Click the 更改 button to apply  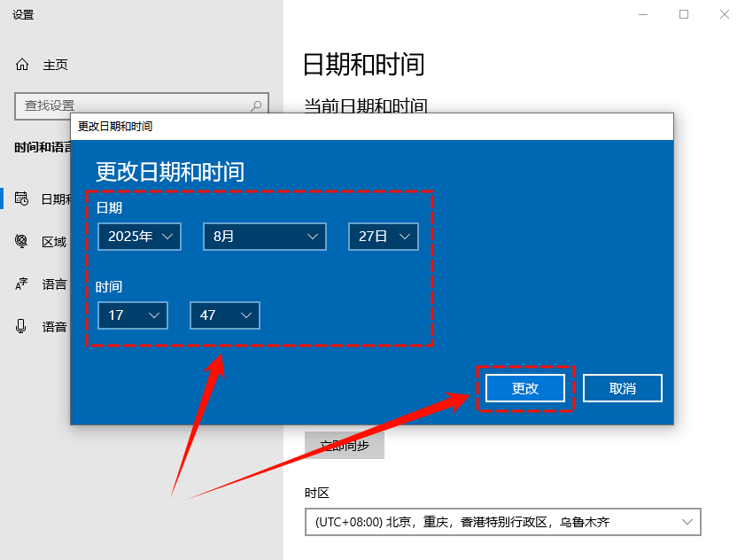coord(525,388)
